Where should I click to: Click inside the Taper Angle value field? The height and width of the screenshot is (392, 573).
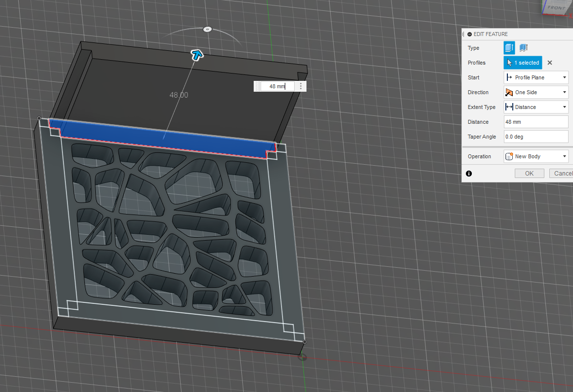[535, 137]
